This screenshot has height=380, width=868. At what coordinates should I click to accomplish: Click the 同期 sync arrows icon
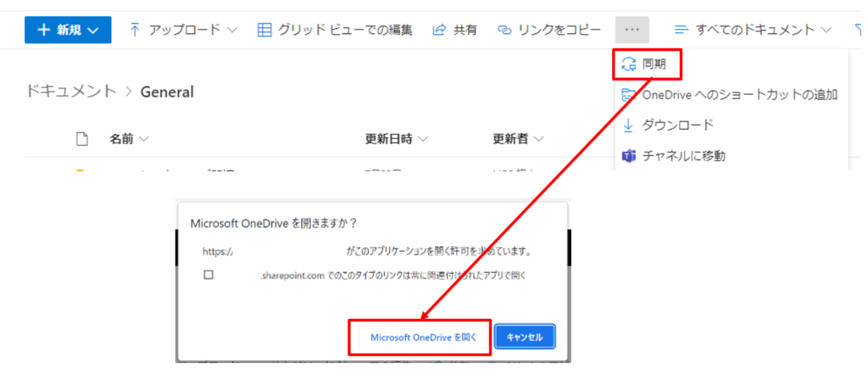(630, 64)
